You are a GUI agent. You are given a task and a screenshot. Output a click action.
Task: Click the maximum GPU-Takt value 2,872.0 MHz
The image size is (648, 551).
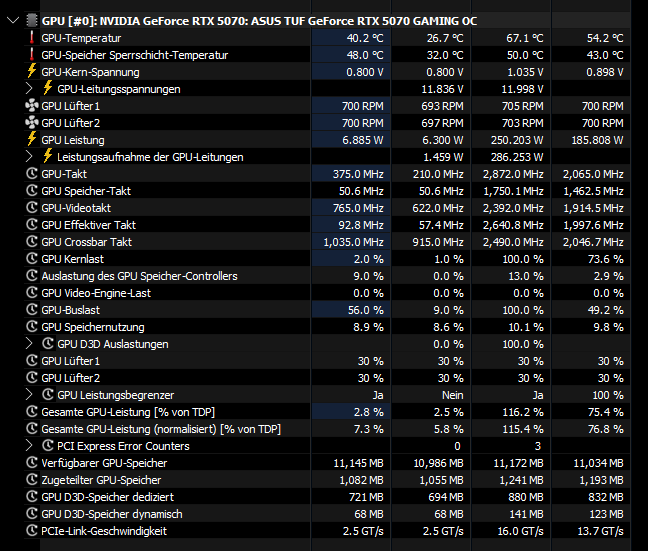click(513, 174)
